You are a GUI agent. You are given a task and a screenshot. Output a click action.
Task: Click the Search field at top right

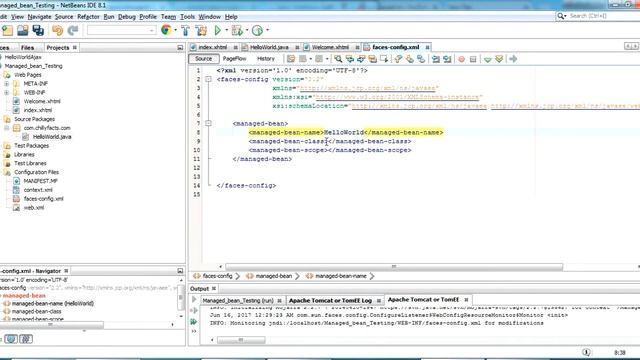(x=602, y=16)
